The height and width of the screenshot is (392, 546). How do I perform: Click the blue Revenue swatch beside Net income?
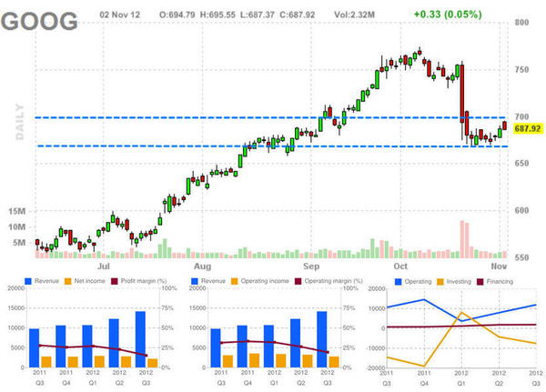28,281
